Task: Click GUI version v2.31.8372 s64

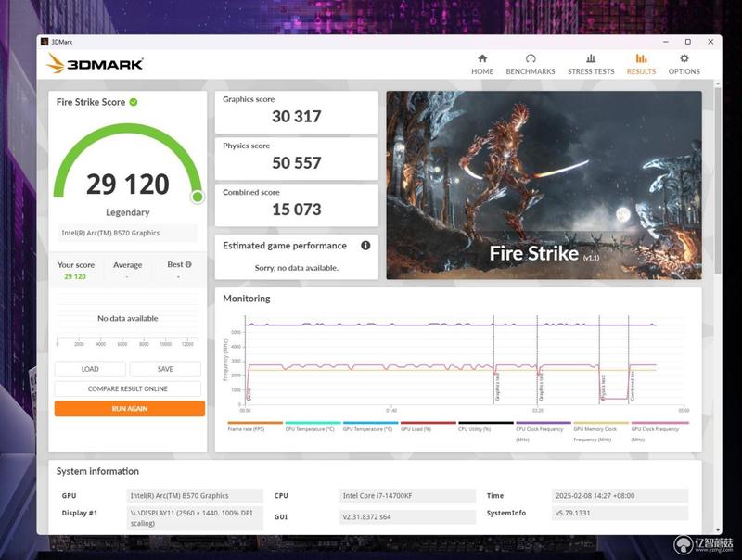Action: [x=407, y=517]
